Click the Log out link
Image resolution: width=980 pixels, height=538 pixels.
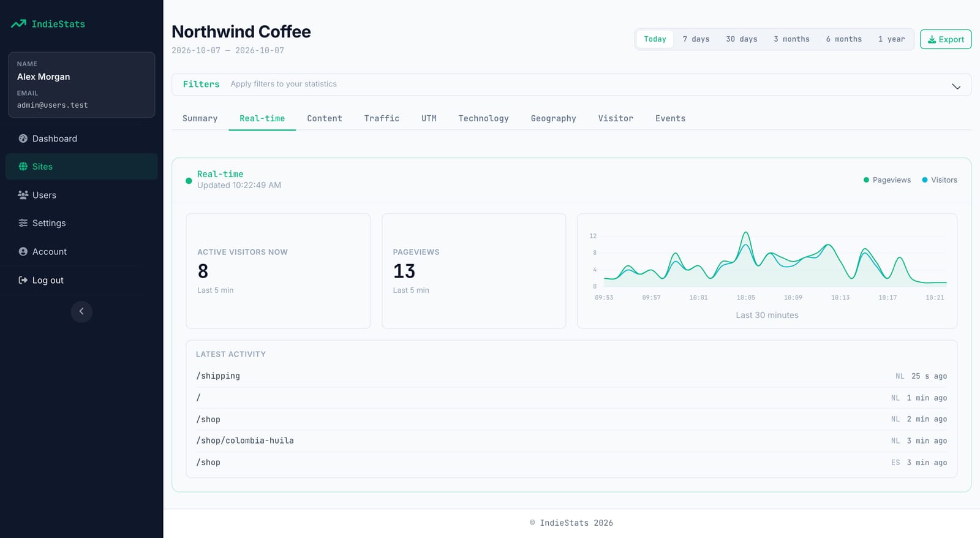(x=81, y=280)
